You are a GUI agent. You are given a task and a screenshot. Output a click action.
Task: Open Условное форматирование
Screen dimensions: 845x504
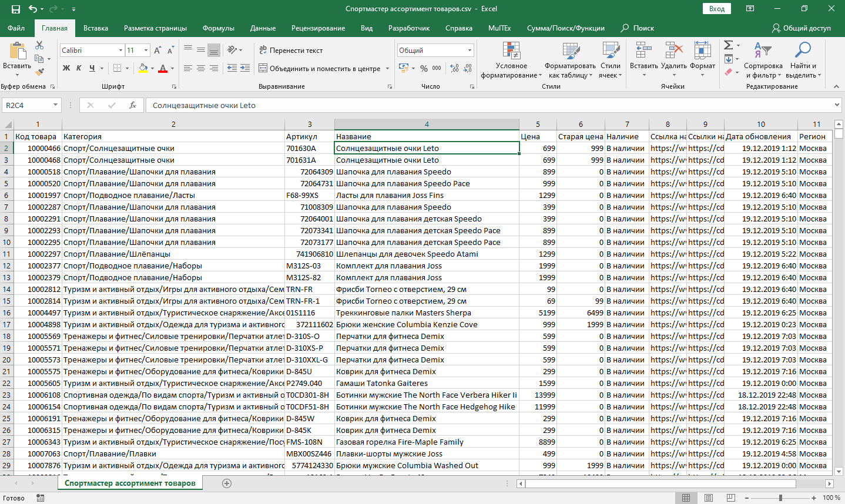point(511,61)
